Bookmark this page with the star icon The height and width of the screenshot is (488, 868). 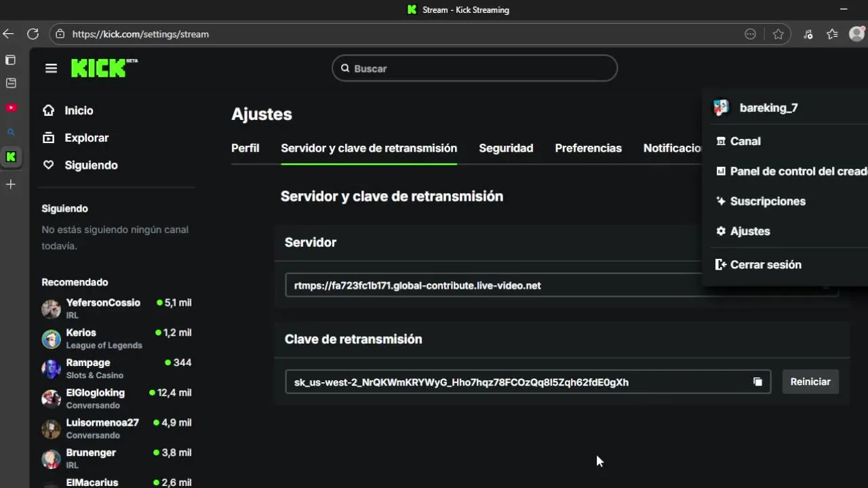778,34
